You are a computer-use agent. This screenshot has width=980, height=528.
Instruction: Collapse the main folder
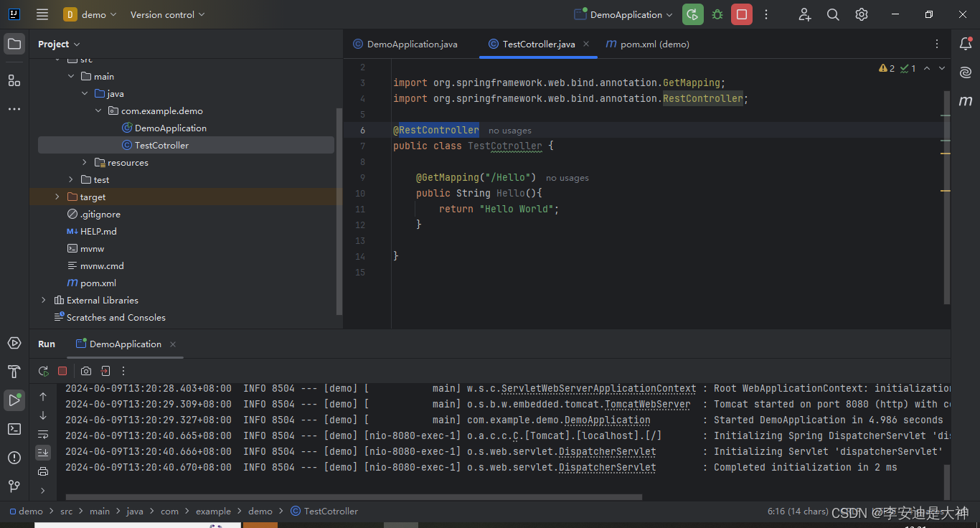click(70, 76)
